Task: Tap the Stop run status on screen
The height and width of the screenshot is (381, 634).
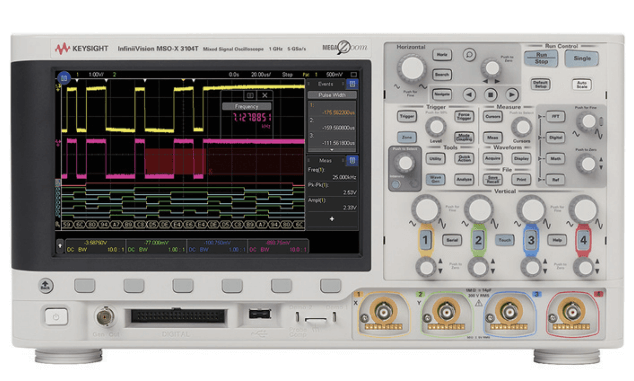Action: [x=287, y=74]
